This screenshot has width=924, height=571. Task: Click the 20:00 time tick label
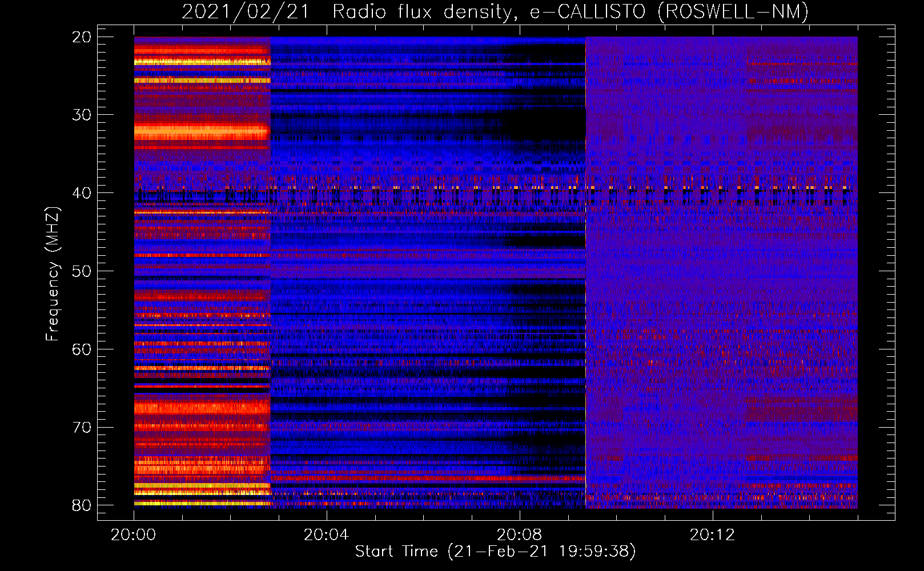pos(134,535)
